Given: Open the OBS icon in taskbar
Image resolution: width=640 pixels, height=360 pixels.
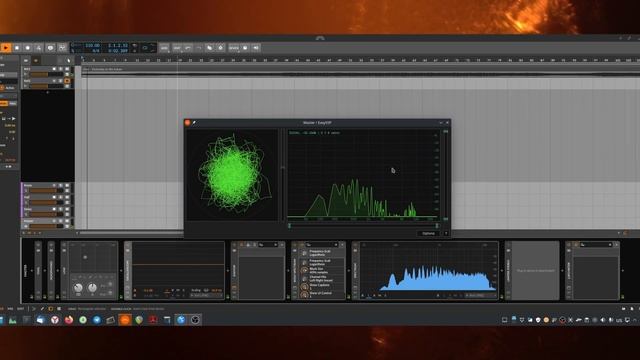Looking at the screenshot, I should tap(195, 320).
